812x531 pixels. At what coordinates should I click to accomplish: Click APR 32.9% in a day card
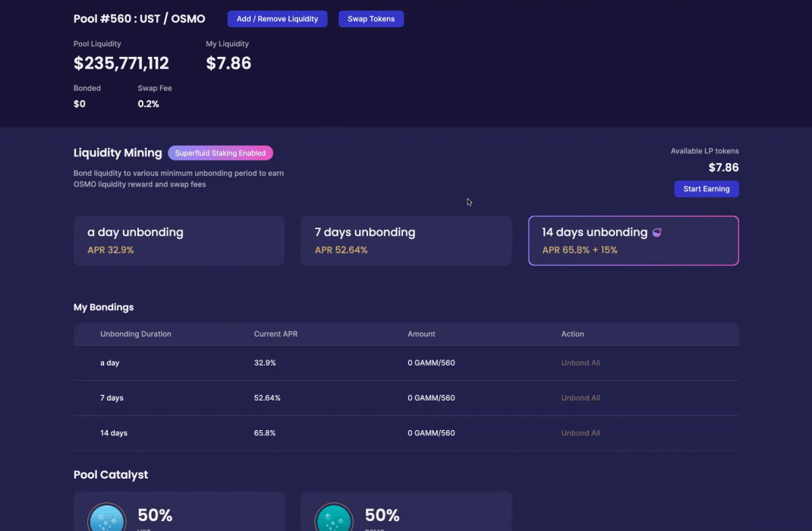tap(110, 250)
